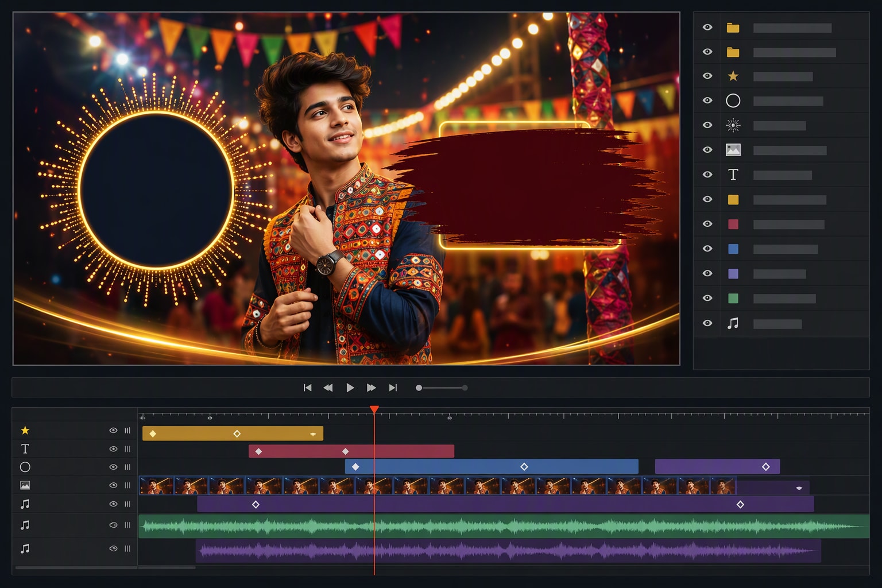Select the first keyframe on the blue clip
The height and width of the screenshot is (588, 882).
pyautogui.click(x=355, y=467)
